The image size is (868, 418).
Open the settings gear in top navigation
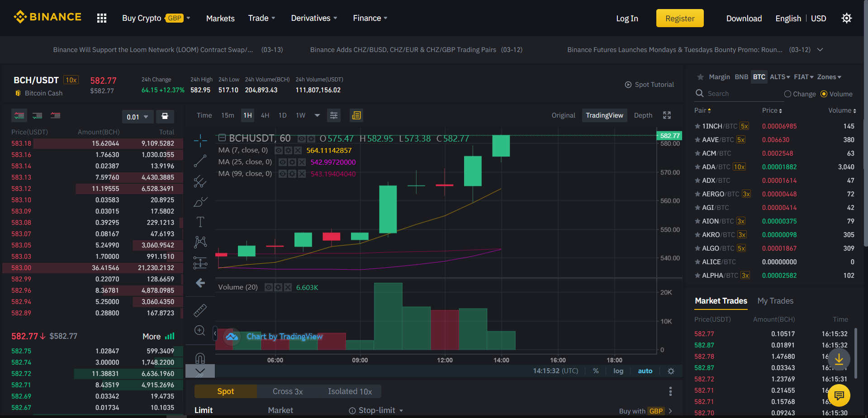847,18
